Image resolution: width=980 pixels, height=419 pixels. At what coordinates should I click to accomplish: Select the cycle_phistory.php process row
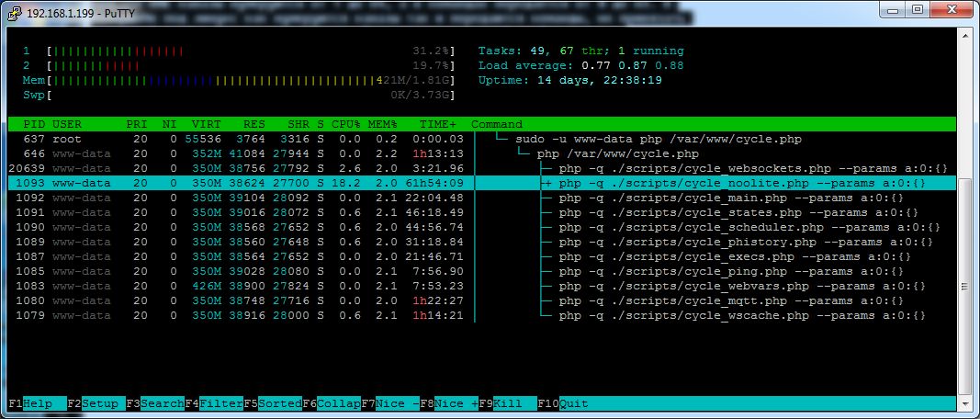pyautogui.click(x=482, y=242)
